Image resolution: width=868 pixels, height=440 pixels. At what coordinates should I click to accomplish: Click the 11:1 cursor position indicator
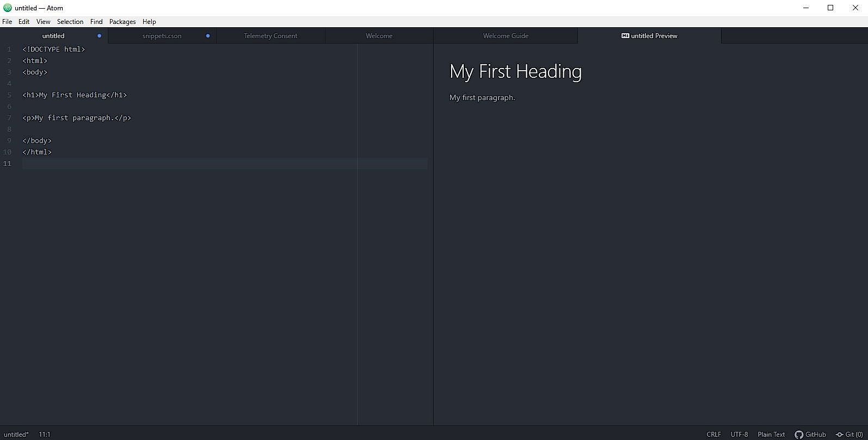pyautogui.click(x=45, y=435)
